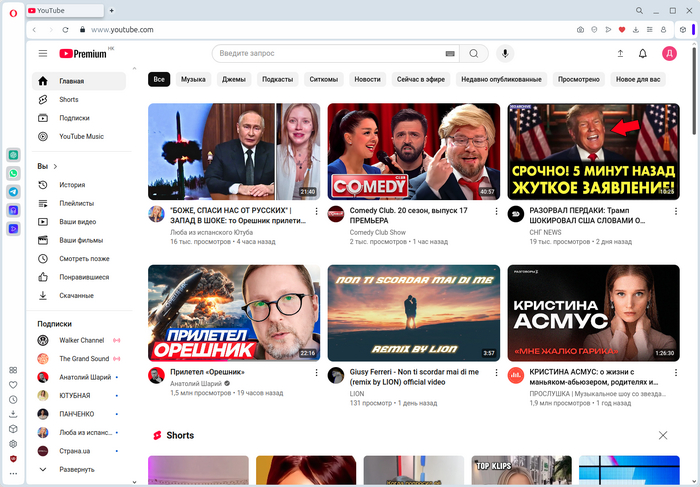Play the Кристина Асмус video thumbnail
Viewport: 700px width, 487px height.
593,312
